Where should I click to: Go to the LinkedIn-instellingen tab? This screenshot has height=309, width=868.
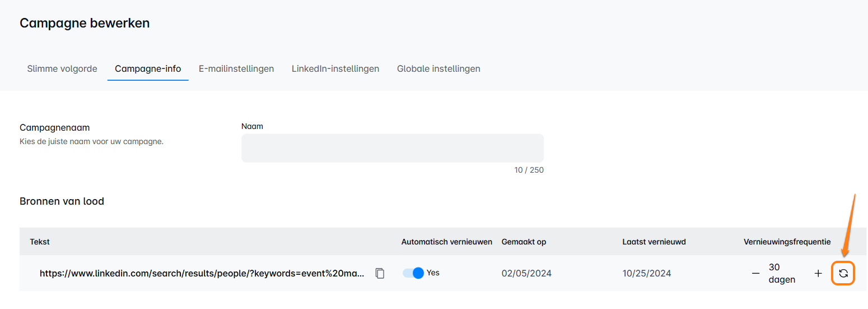335,69
